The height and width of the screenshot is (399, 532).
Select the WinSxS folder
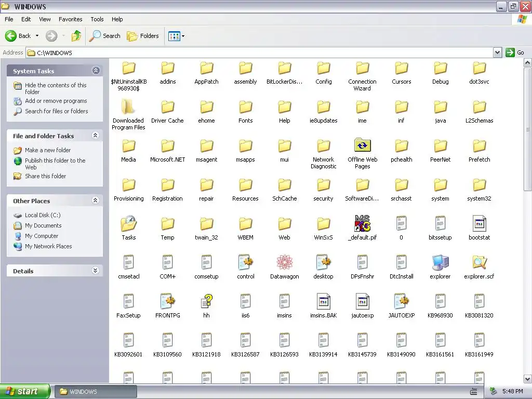click(323, 224)
